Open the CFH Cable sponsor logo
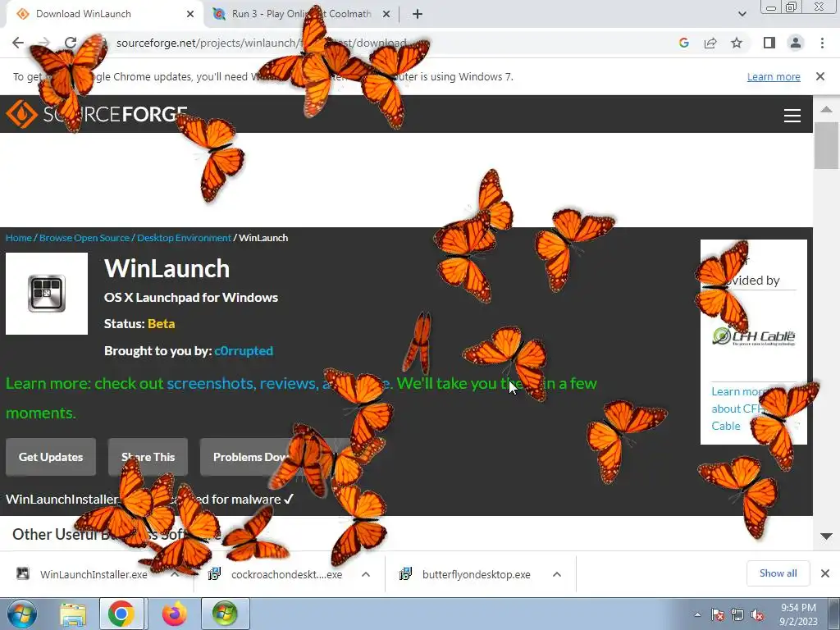 tap(753, 336)
